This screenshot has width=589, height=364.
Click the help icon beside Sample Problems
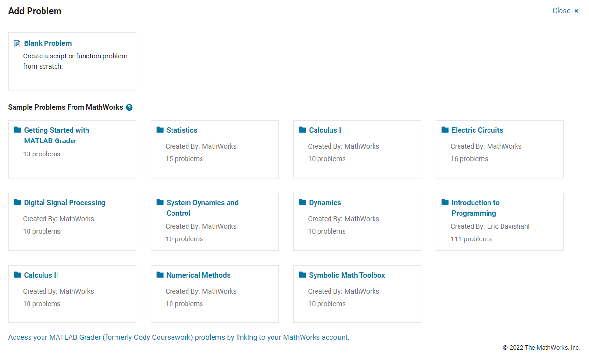pos(129,107)
